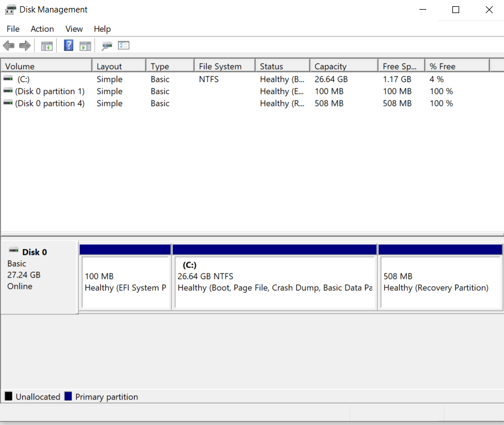504x425 pixels.
Task: Click Basic type cell in (C:) row
Action: [x=159, y=79]
